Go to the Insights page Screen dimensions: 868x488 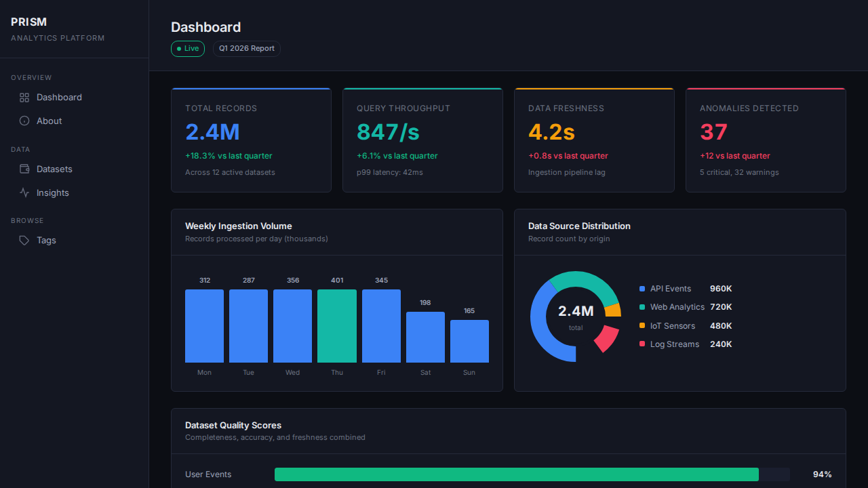point(52,193)
